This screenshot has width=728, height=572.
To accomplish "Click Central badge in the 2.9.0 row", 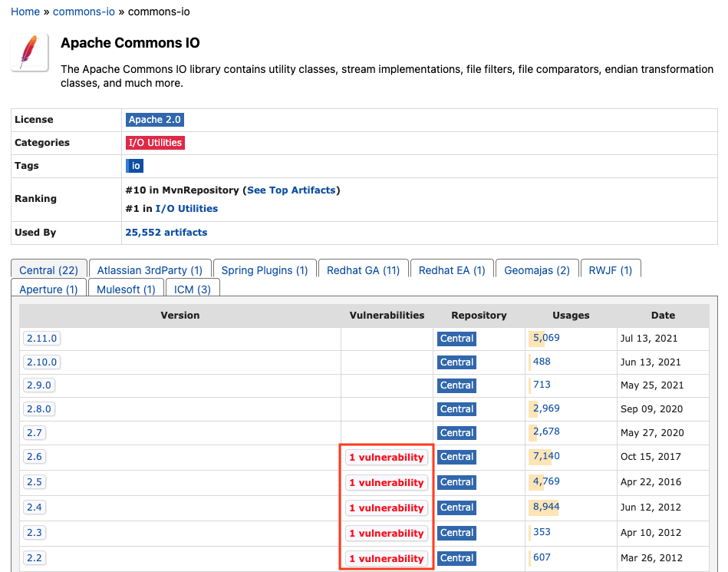I will 456,385.
